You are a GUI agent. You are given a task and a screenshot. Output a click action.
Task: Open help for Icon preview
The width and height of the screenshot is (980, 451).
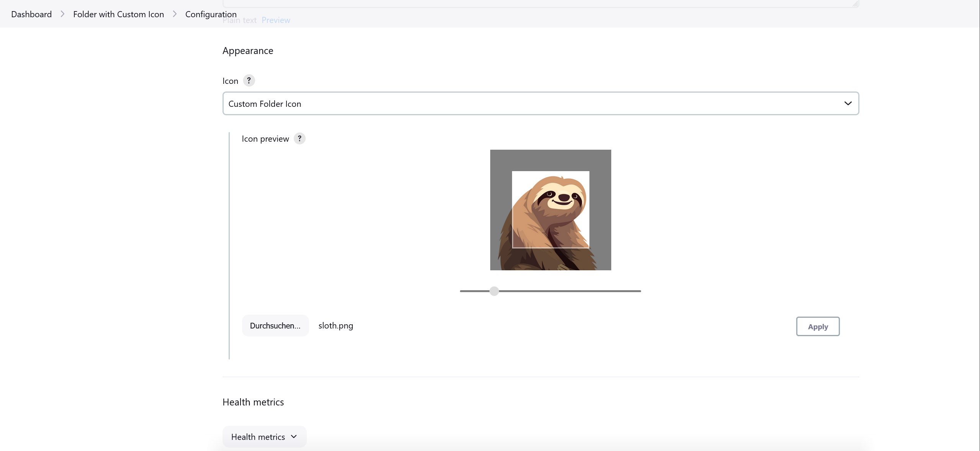(299, 139)
